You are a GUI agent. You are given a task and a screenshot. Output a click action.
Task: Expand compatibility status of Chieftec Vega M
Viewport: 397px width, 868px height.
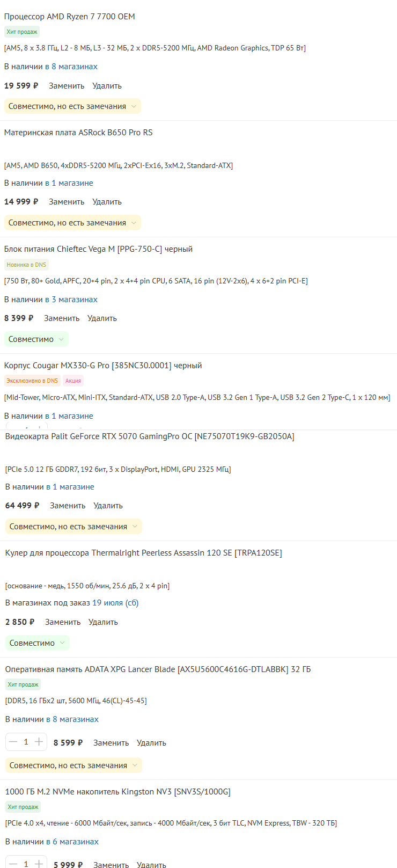[36, 339]
